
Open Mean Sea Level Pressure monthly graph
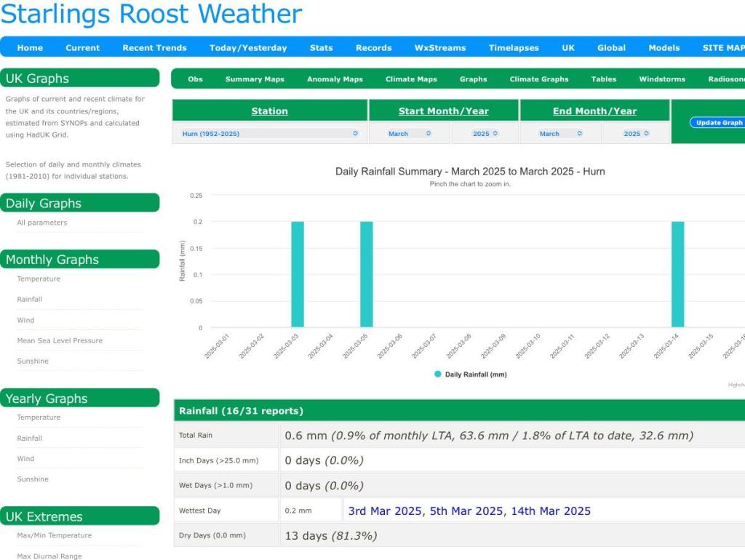60,340
